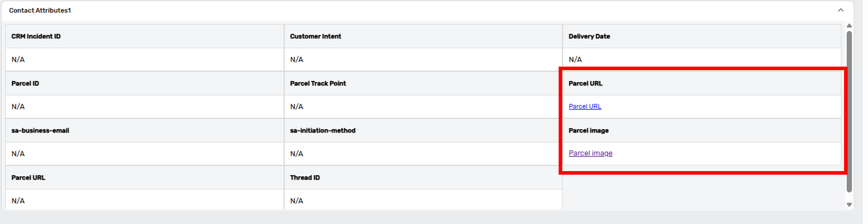
Task: Collapse the Contact Attributes1 panel chevron
Action: click(x=840, y=10)
